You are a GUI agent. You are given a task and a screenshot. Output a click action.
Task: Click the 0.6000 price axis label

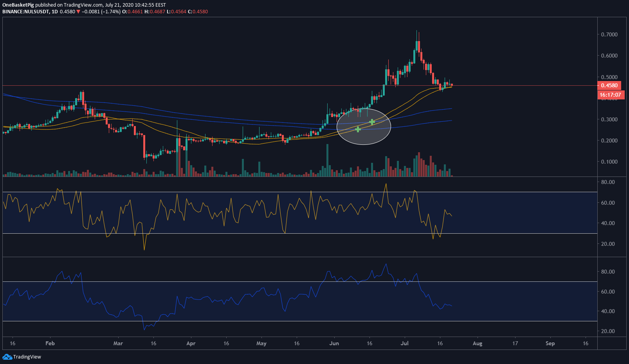[609, 56]
